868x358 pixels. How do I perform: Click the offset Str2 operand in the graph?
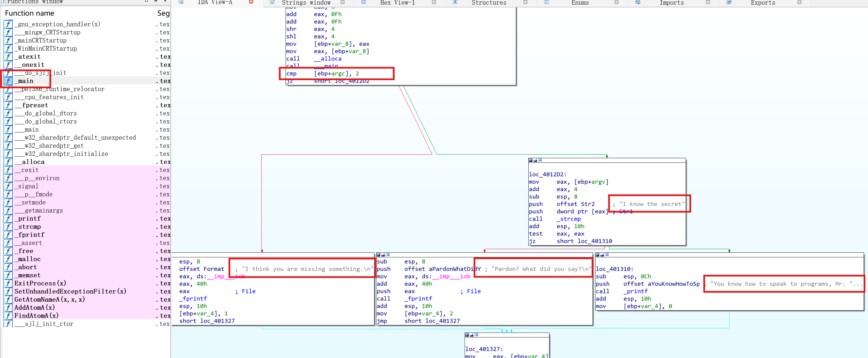pos(575,204)
